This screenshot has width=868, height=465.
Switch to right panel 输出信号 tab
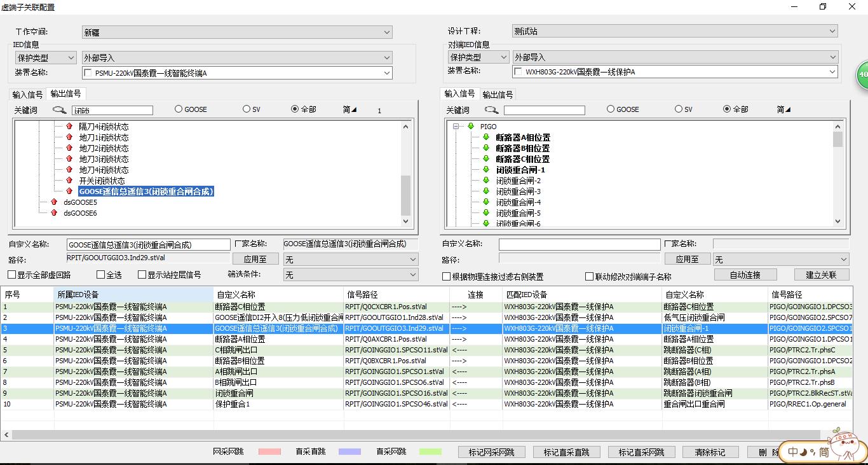pos(498,95)
